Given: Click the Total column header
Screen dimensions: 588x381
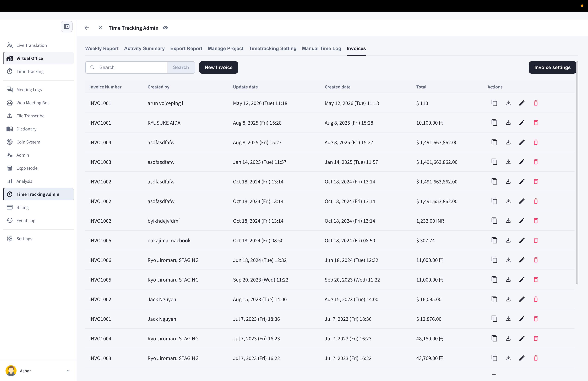Looking at the screenshot, I should [421, 87].
